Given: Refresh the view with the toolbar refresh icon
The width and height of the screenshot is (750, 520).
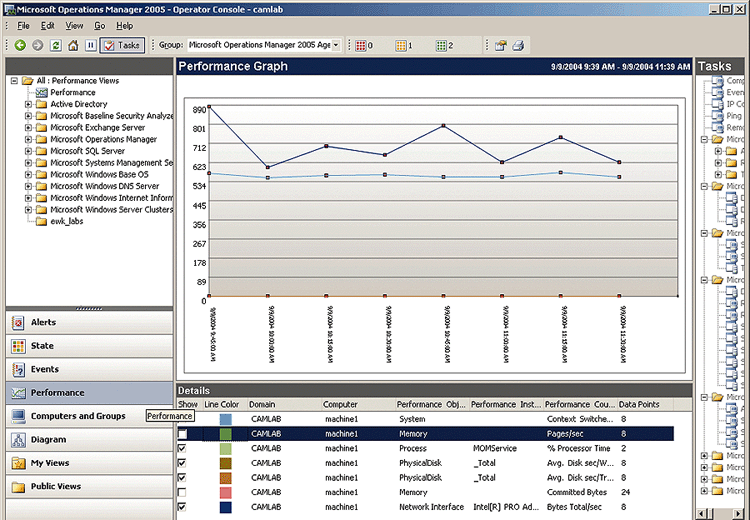Looking at the screenshot, I should pyautogui.click(x=55, y=45).
